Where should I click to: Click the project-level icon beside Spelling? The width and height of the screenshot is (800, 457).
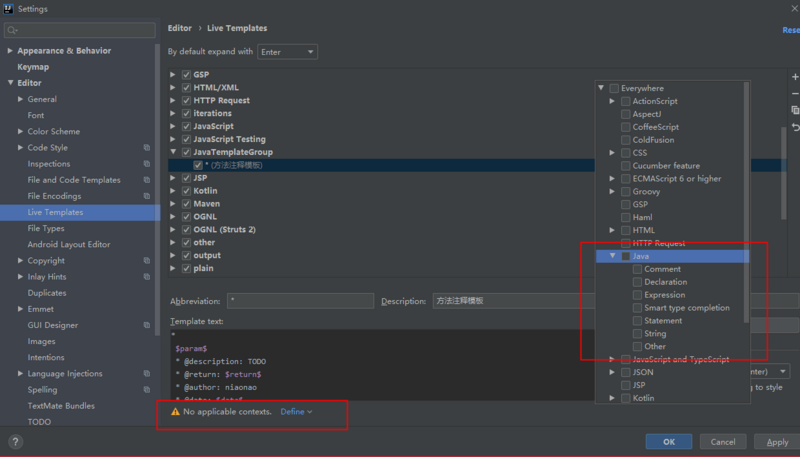(x=147, y=390)
